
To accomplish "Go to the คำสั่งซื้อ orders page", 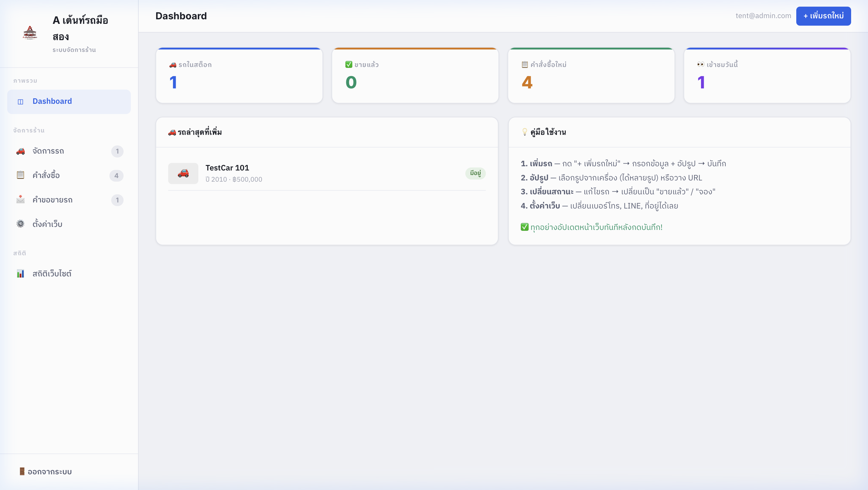I will click(46, 175).
